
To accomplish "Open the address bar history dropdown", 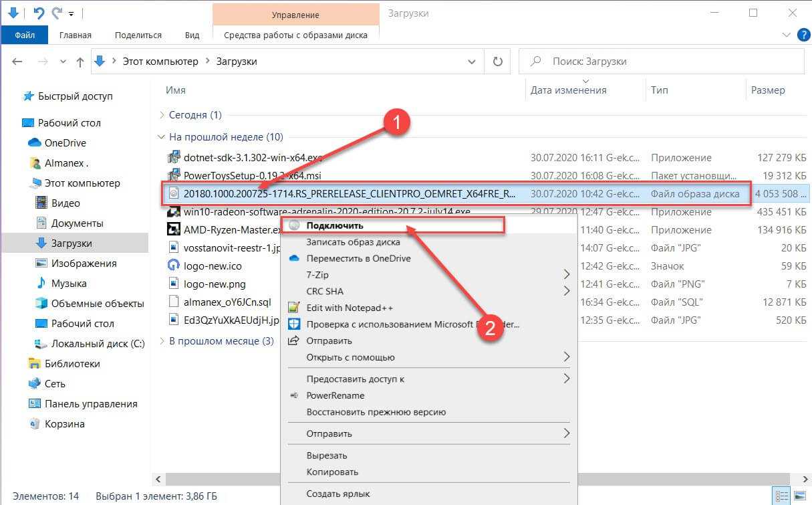I will click(x=471, y=62).
